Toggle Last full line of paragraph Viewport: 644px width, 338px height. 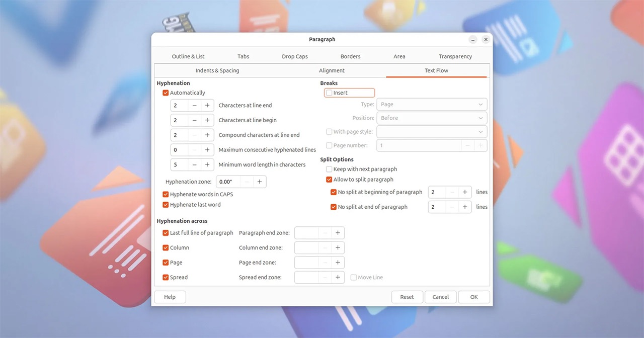166,233
